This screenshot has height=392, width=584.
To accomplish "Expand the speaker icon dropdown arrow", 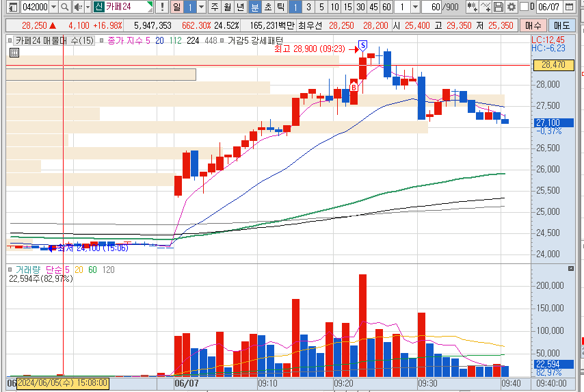I will pos(88,7).
